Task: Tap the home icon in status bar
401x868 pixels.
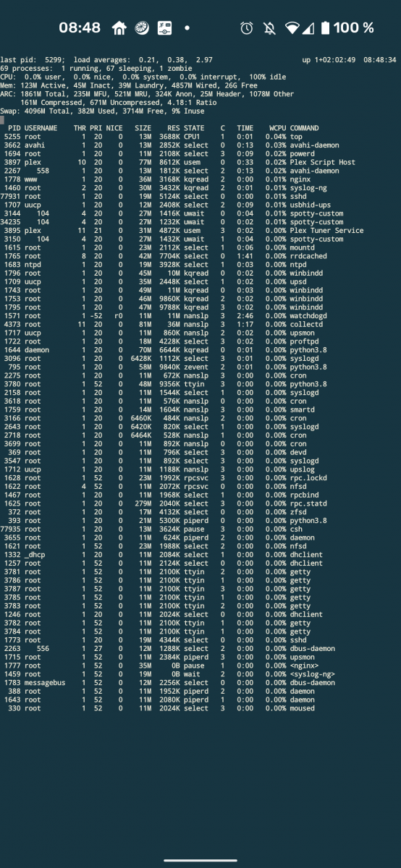Action: pos(119,27)
